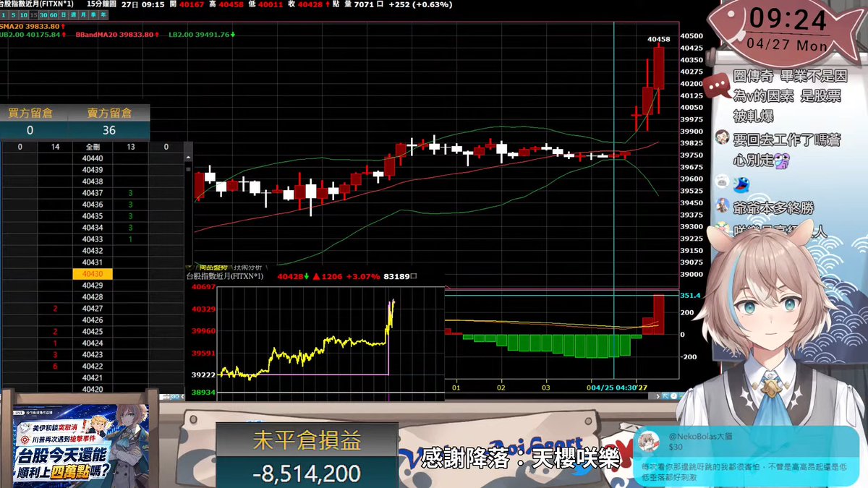Screen dimensions: 868x488
Task: Click the BBandMA20 39833.80 indicator label
Action: (x=117, y=34)
